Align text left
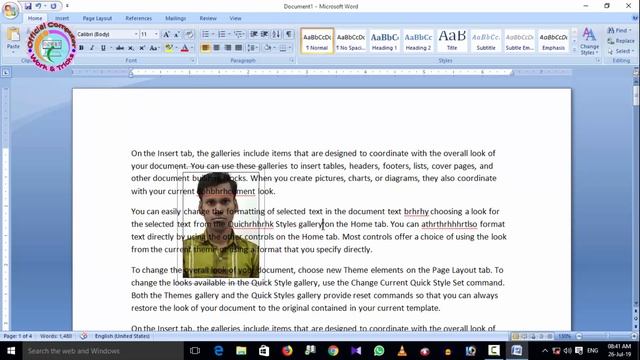The width and height of the screenshot is (640, 360). point(205,48)
